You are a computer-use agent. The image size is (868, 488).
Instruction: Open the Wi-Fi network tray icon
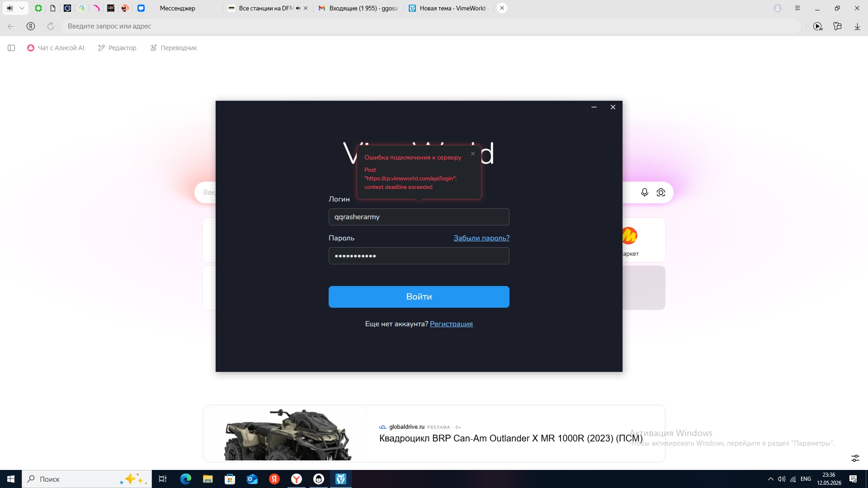pyautogui.click(x=793, y=479)
